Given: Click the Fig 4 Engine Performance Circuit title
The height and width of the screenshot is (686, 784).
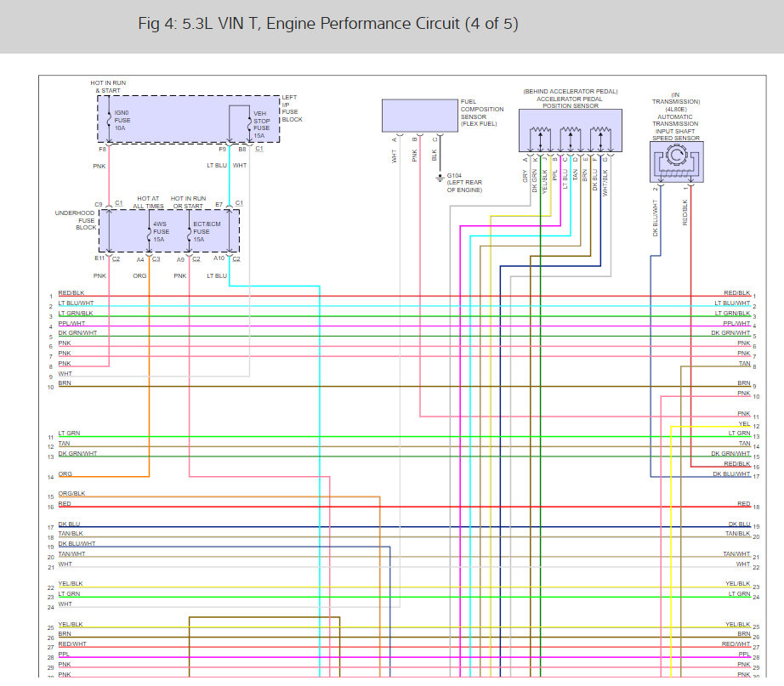Looking at the screenshot, I should click(328, 24).
